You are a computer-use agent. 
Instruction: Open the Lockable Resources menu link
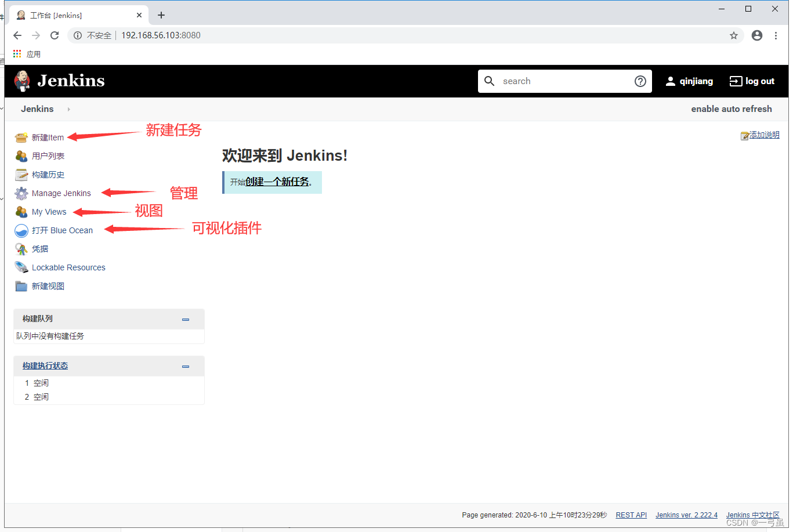[68, 267]
